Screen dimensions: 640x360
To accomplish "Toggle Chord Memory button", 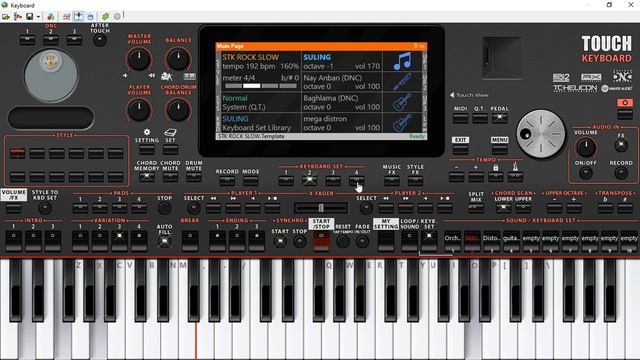I will (147, 177).
